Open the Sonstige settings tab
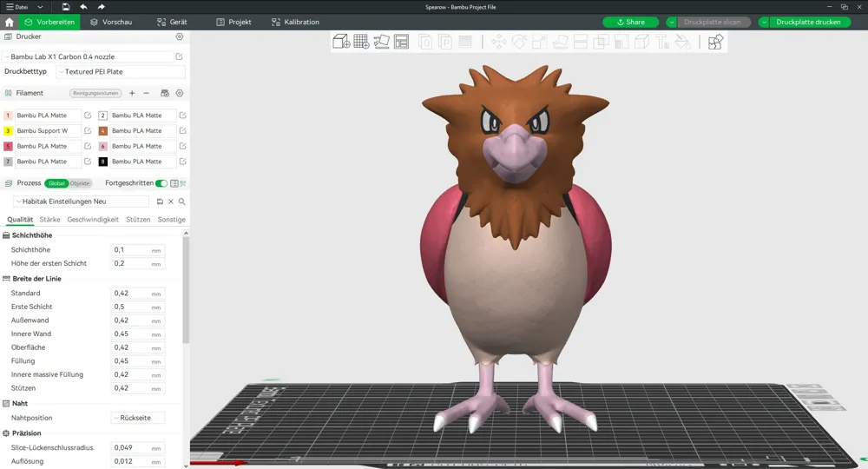Screen dimensions: 868x469 172,219
